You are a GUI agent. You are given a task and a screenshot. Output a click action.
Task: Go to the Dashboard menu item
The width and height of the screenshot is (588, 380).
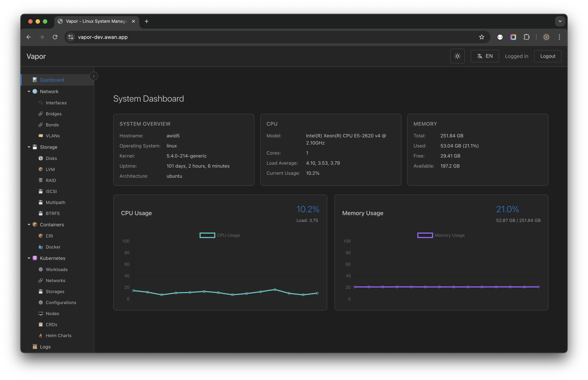[x=52, y=80]
